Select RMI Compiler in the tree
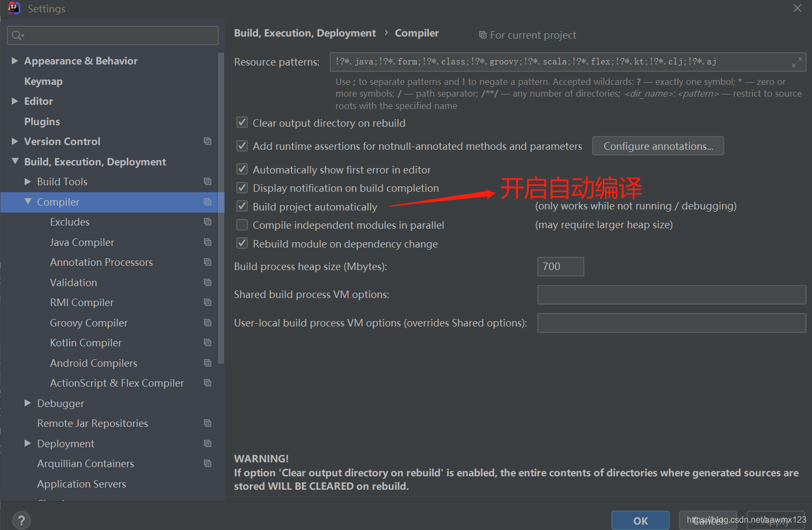The image size is (812, 530). [82, 302]
